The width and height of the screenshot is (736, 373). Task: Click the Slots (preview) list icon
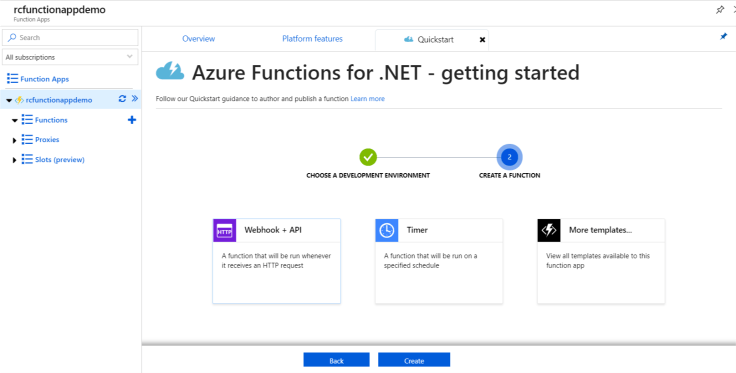tap(27, 160)
